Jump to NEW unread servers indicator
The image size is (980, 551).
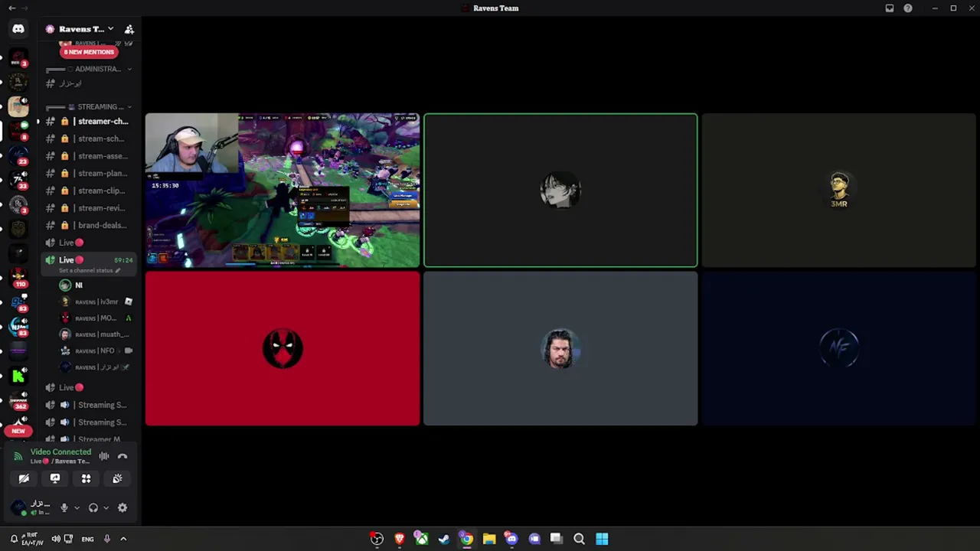pos(18,431)
